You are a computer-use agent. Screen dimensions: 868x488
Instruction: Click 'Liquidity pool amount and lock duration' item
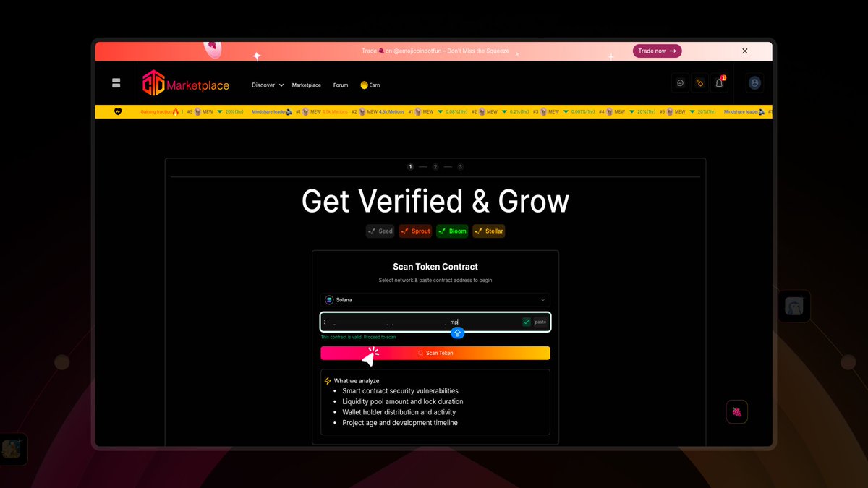[x=403, y=401]
